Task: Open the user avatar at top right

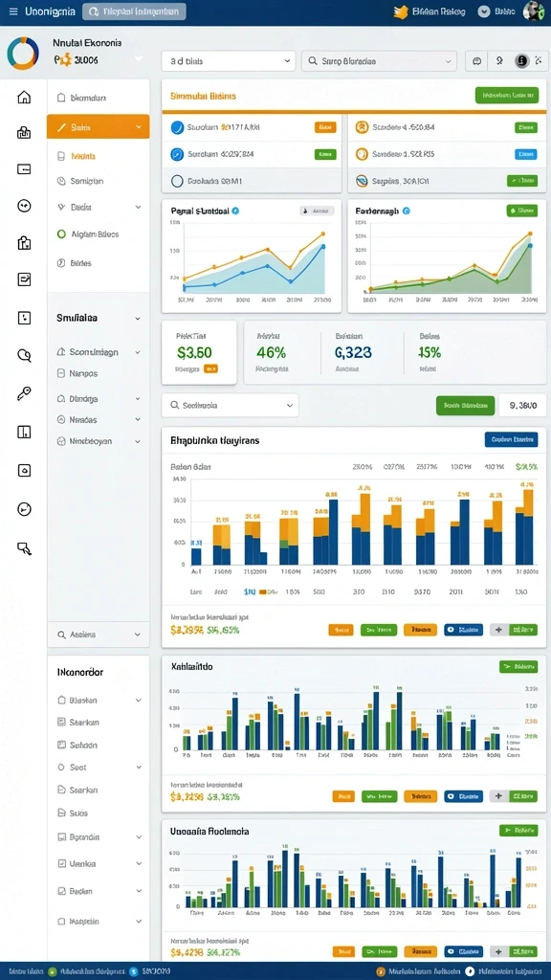Action: (x=533, y=11)
